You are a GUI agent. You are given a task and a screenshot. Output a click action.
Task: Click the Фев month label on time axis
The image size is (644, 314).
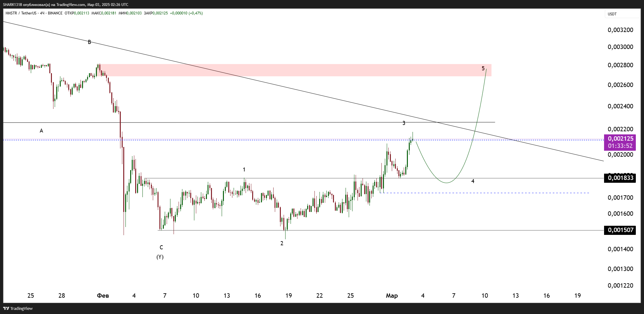pyautogui.click(x=103, y=295)
